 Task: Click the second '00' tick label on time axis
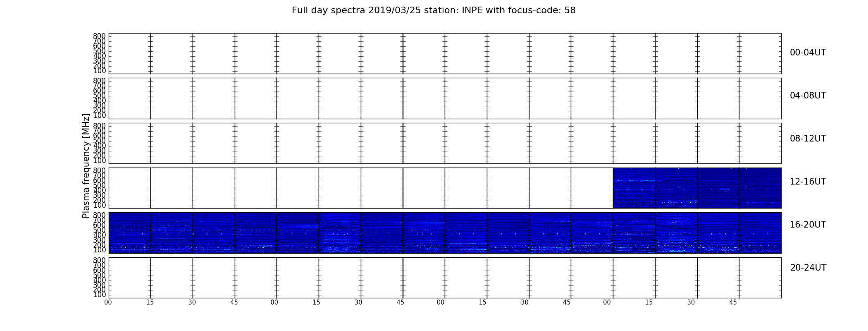274,302
